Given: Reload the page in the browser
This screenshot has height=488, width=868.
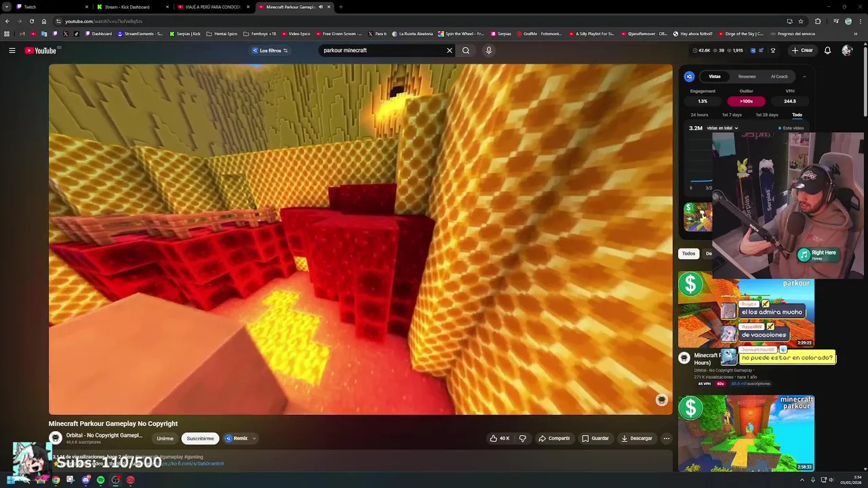Looking at the screenshot, I should point(31,21).
